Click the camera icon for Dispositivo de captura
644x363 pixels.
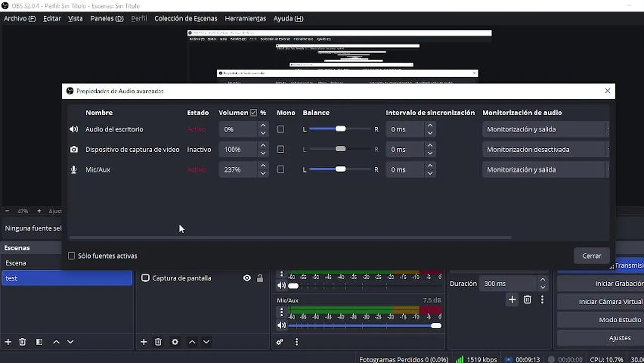tap(74, 149)
